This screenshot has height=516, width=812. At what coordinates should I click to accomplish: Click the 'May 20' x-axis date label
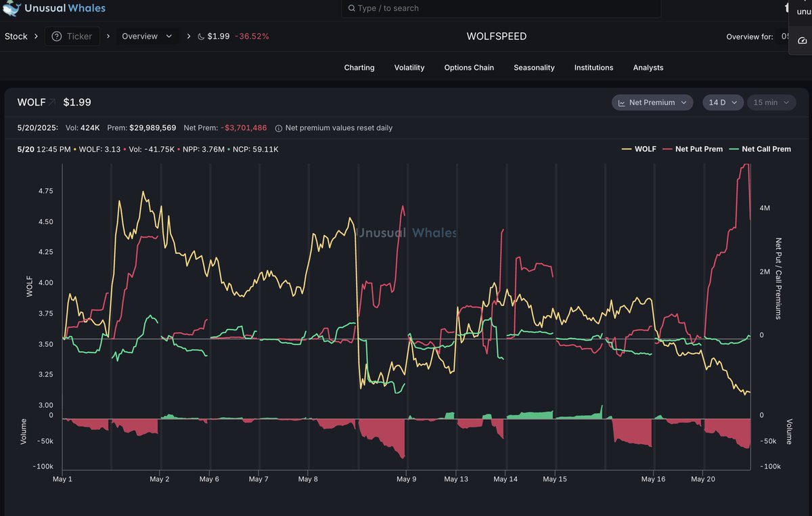pyautogui.click(x=703, y=479)
